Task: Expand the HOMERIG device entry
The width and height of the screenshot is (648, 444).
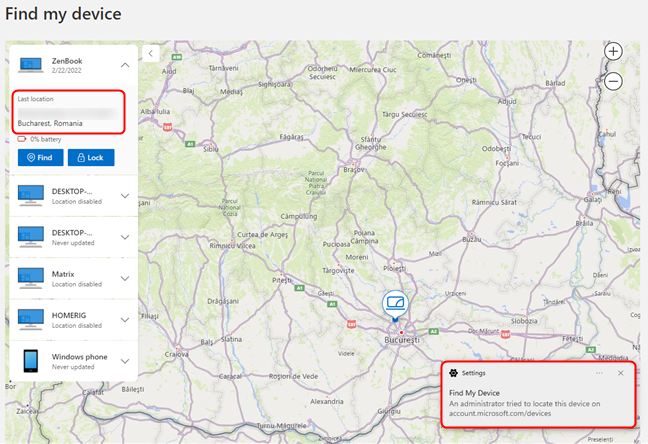Action: pyautogui.click(x=125, y=320)
